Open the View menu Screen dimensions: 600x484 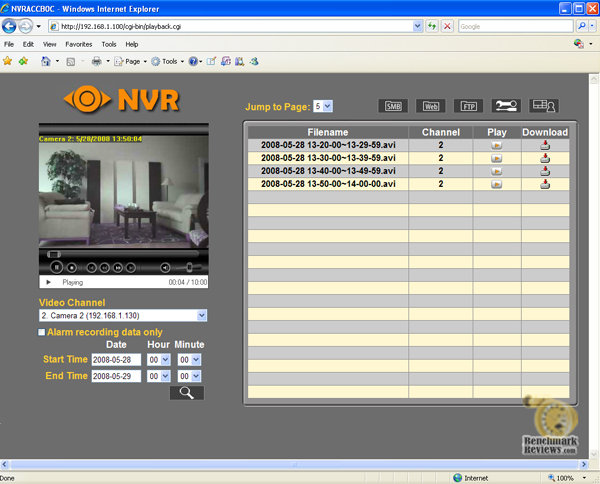[49, 44]
